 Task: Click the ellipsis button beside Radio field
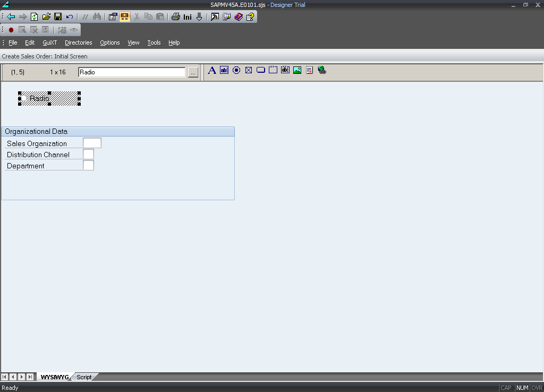(193, 72)
